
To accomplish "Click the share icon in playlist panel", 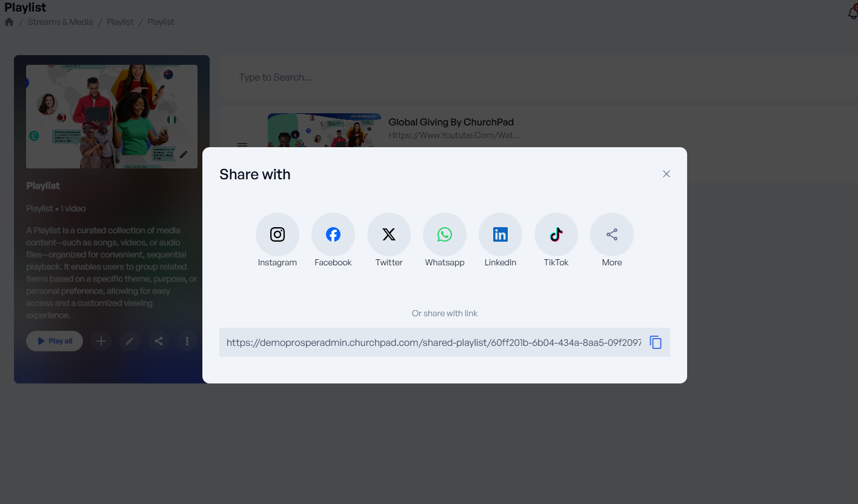I will [x=159, y=341].
